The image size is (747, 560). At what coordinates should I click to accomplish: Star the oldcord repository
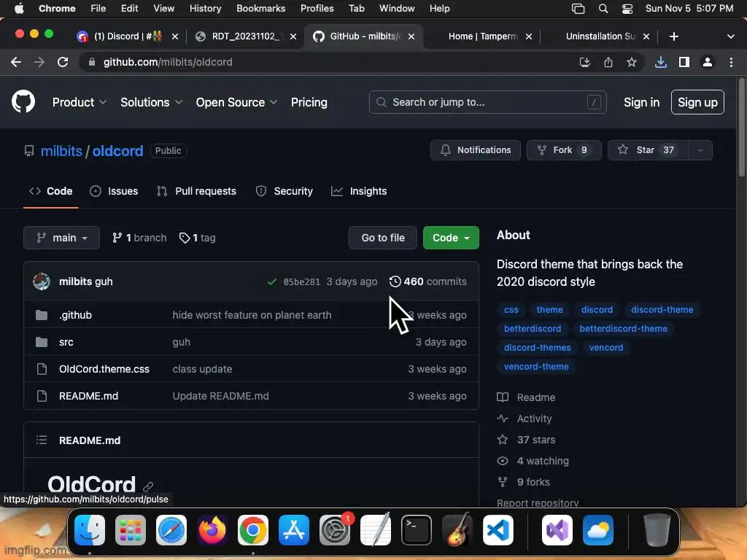pos(648,150)
